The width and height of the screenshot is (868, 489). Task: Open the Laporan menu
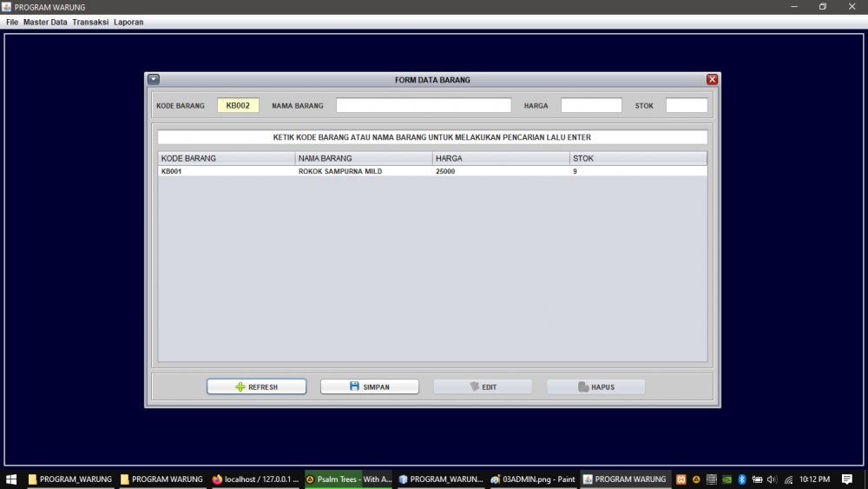pos(128,22)
